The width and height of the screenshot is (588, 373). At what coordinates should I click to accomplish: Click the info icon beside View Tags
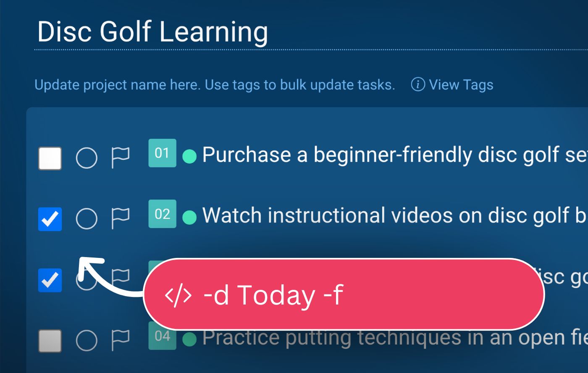tap(417, 84)
